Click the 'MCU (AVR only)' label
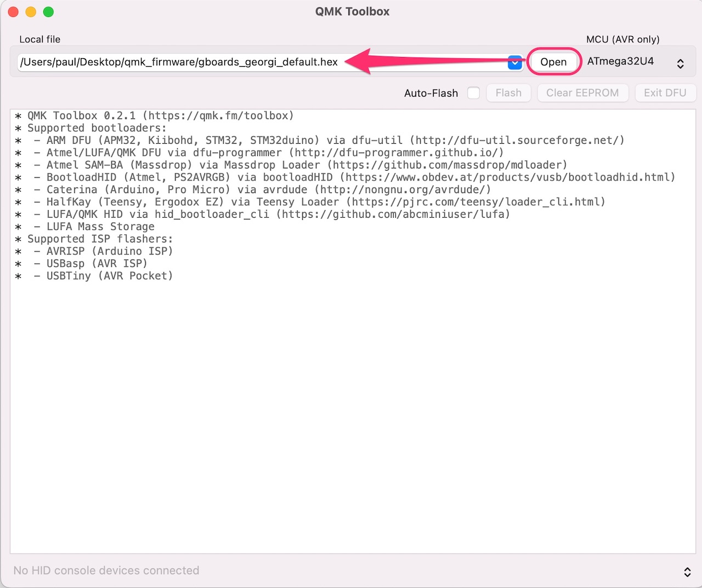This screenshot has width=702, height=588. [623, 39]
